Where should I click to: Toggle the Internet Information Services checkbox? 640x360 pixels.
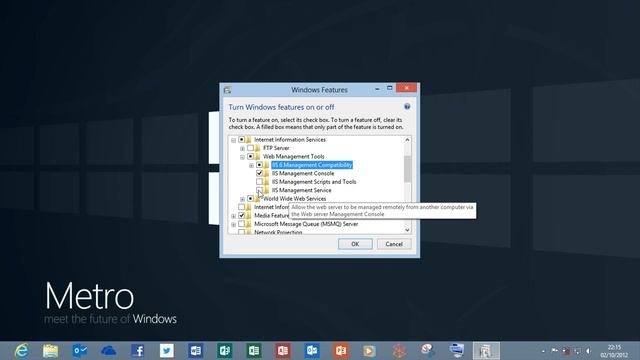pos(241,140)
